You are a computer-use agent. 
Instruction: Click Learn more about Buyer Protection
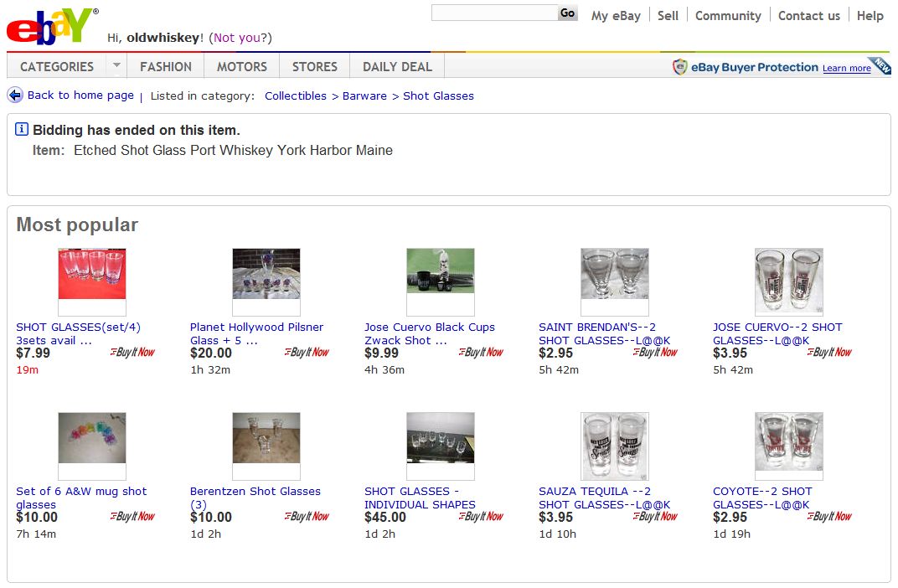846,69
